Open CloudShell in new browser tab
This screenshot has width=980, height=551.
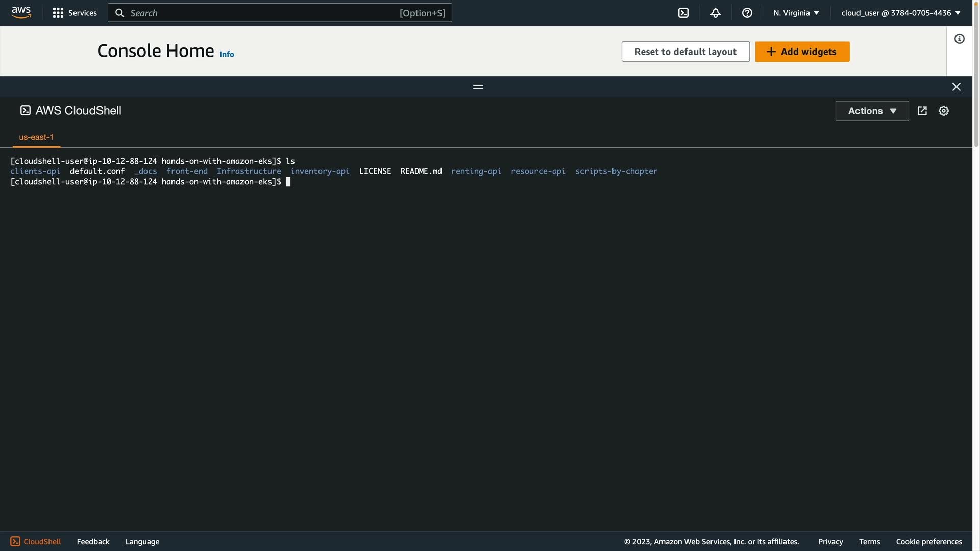[922, 111]
